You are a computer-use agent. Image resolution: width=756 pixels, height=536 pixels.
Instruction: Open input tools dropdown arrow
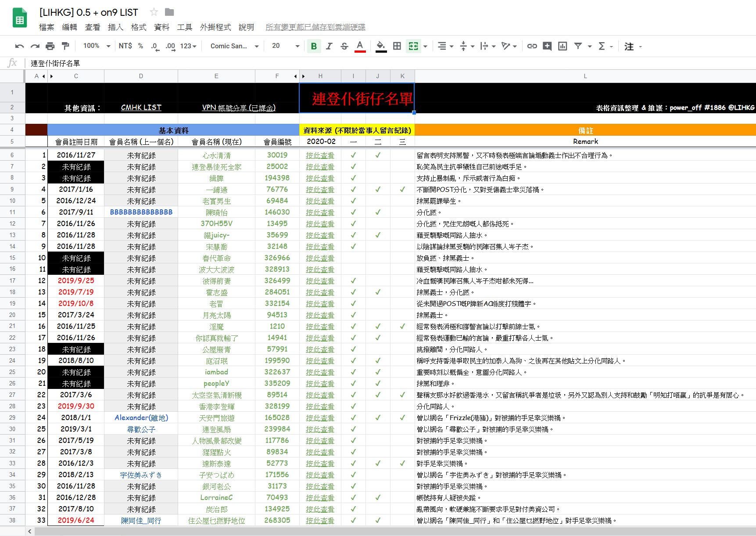point(641,47)
